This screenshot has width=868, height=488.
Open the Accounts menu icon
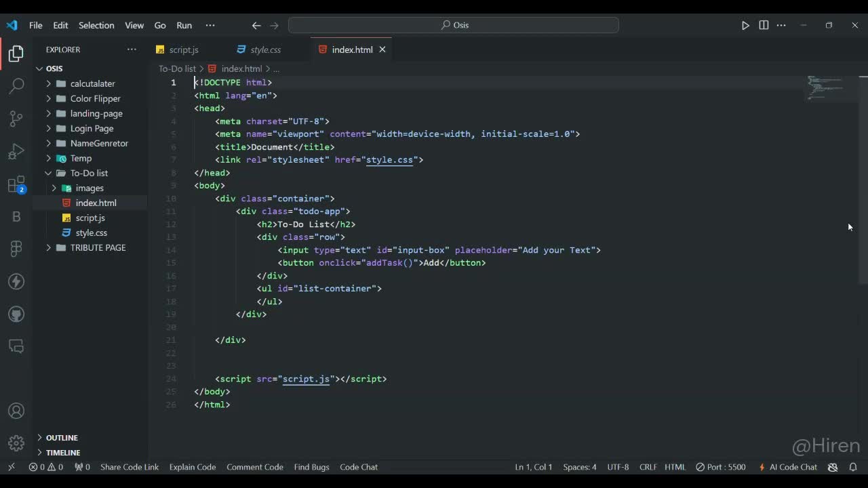tap(16, 411)
